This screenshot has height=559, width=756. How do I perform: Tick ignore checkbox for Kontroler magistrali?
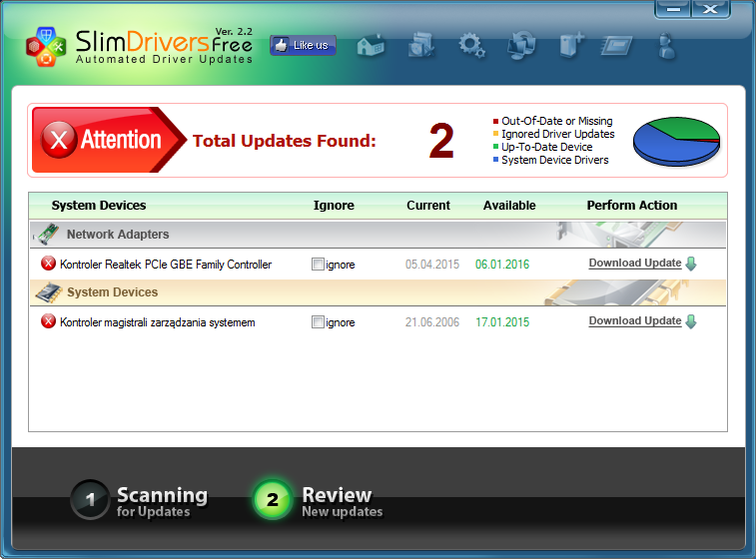tap(318, 321)
